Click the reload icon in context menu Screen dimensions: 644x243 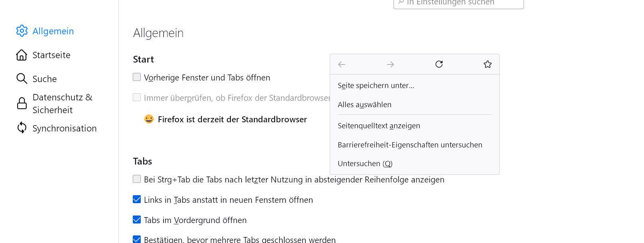click(439, 65)
